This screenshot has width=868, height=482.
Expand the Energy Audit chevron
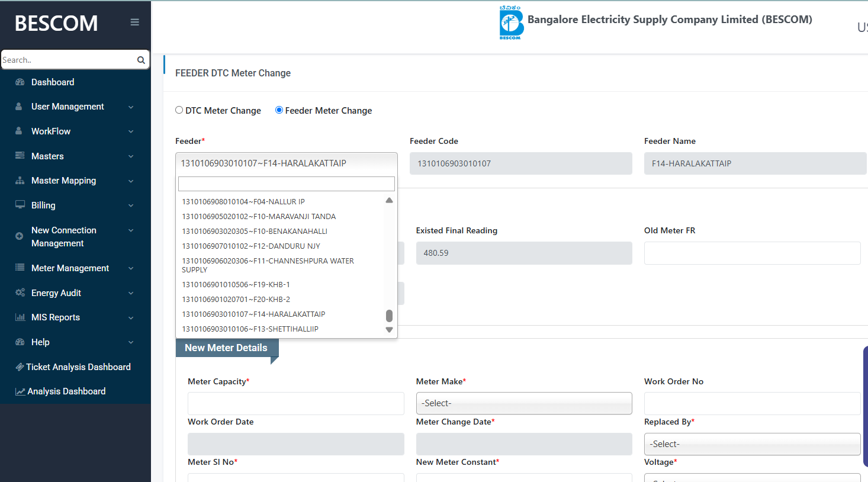point(131,293)
